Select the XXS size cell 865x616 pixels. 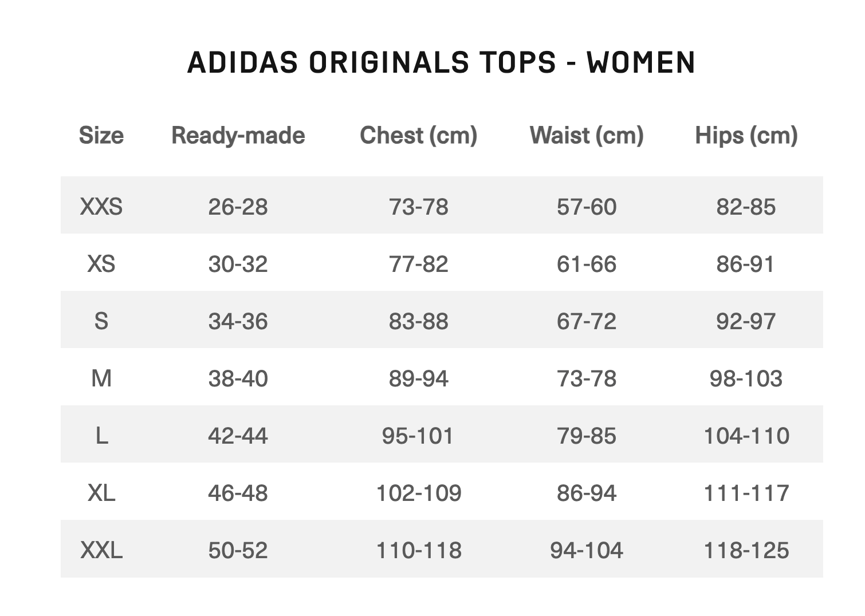(x=101, y=207)
